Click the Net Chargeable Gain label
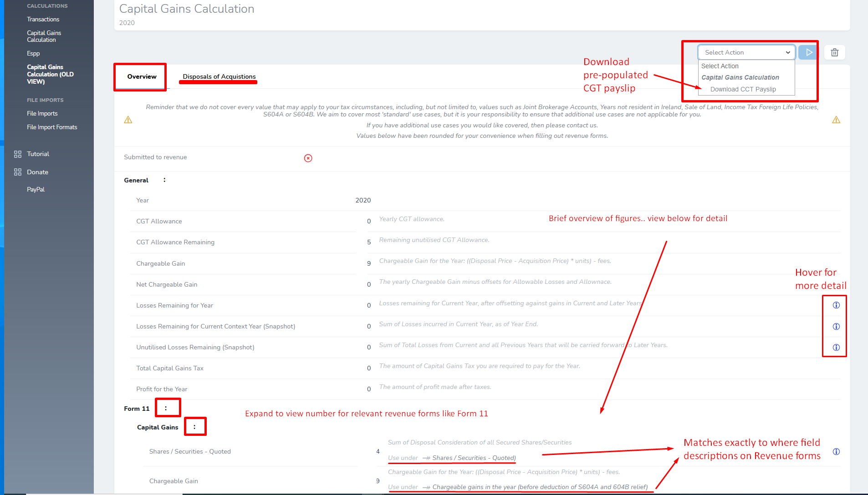868x495 pixels. [167, 284]
